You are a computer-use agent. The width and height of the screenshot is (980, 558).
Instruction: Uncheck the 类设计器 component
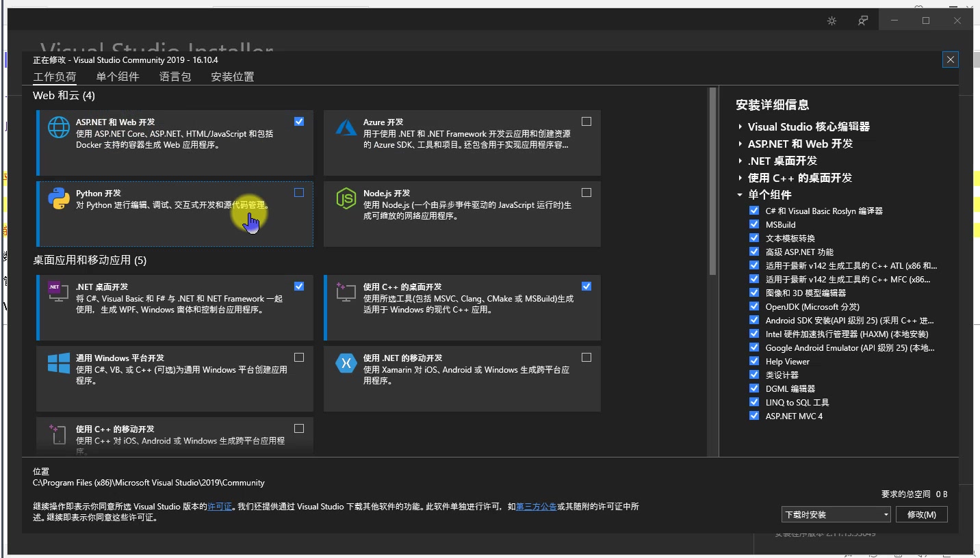tap(754, 375)
